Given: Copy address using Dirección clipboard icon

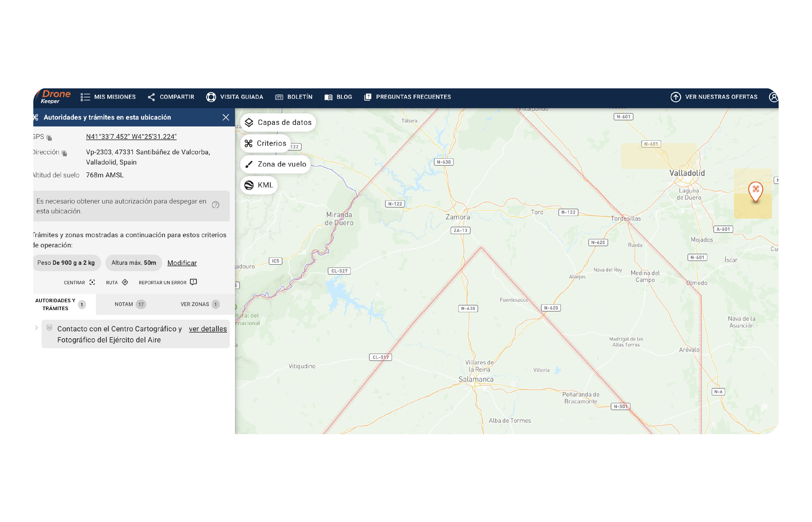Looking at the screenshot, I should tap(65, 153).
